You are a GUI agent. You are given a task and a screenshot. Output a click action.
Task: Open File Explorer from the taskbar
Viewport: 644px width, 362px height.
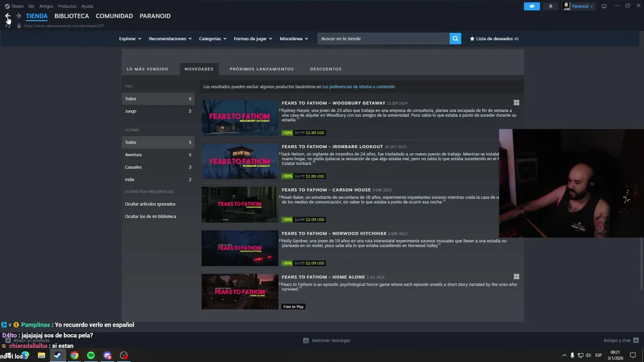pos(41,355)
